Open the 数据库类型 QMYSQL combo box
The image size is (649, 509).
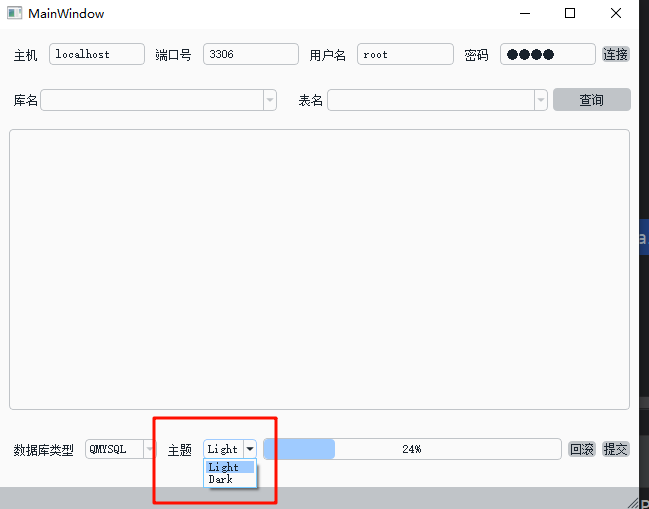click(120, 449)
